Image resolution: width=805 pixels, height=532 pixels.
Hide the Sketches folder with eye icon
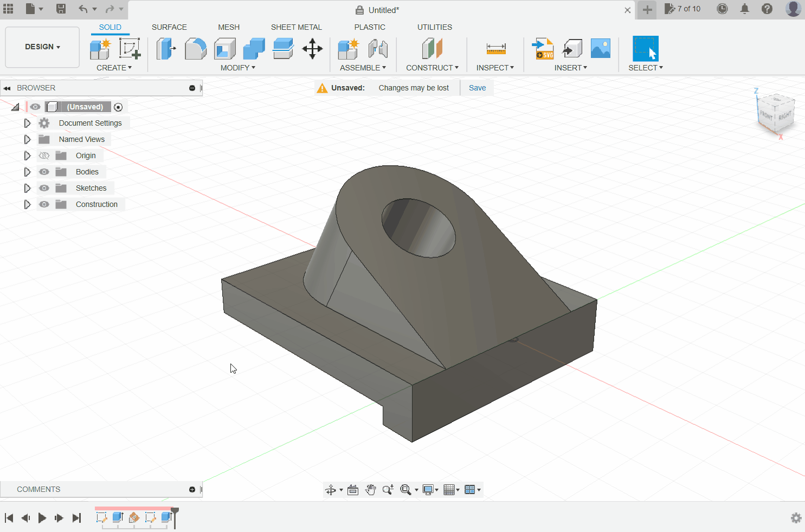tap(44, 188)
